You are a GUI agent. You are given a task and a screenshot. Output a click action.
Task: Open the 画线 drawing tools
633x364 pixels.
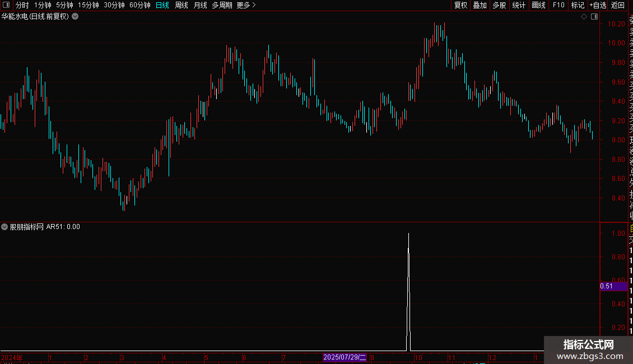[538, 5]
